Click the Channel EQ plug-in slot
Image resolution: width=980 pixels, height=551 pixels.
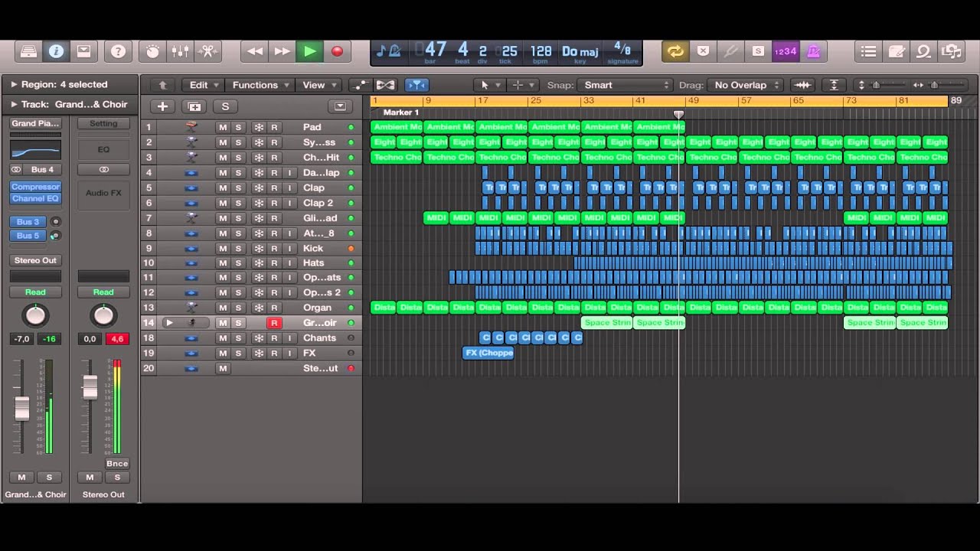pyautogui.click(x=35, y=199)
